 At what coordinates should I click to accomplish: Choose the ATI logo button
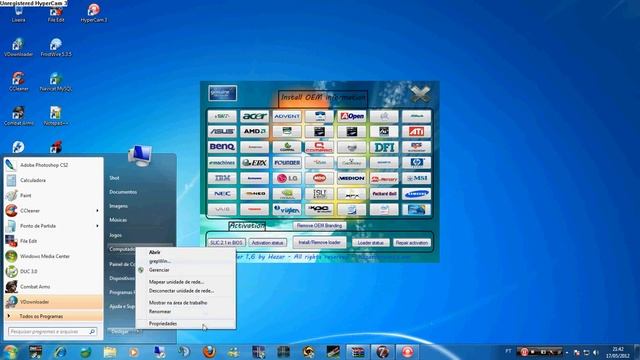click(416, 131)
